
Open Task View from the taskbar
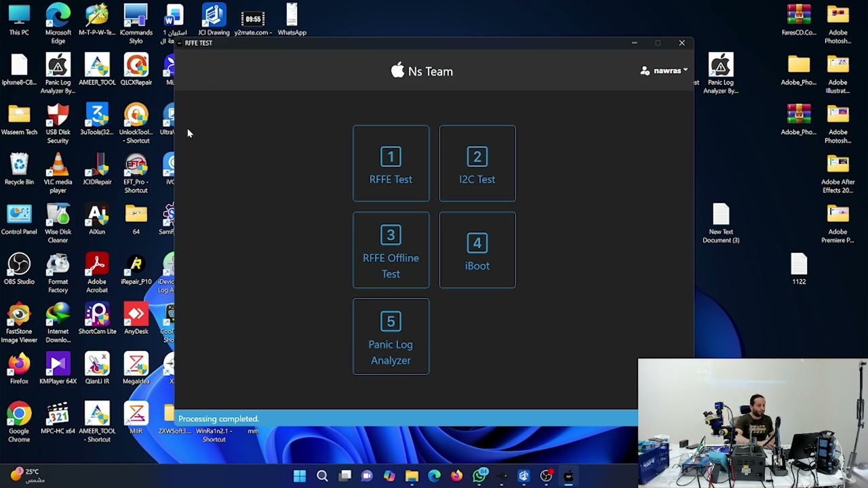click(345, 476)
